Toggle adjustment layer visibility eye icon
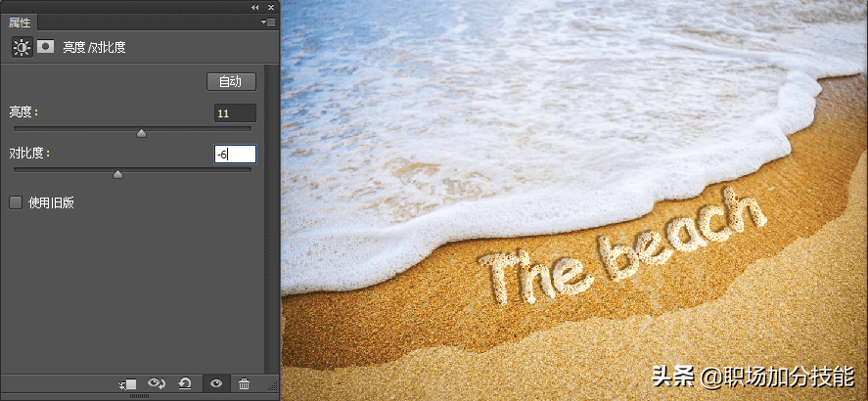 216,383
